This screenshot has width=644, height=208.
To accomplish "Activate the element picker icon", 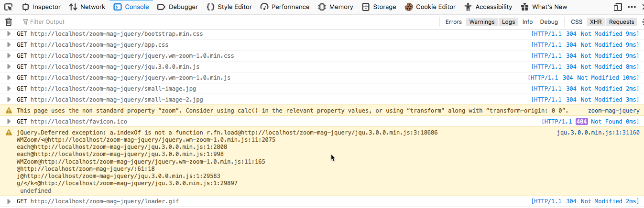I will (8, 7).
